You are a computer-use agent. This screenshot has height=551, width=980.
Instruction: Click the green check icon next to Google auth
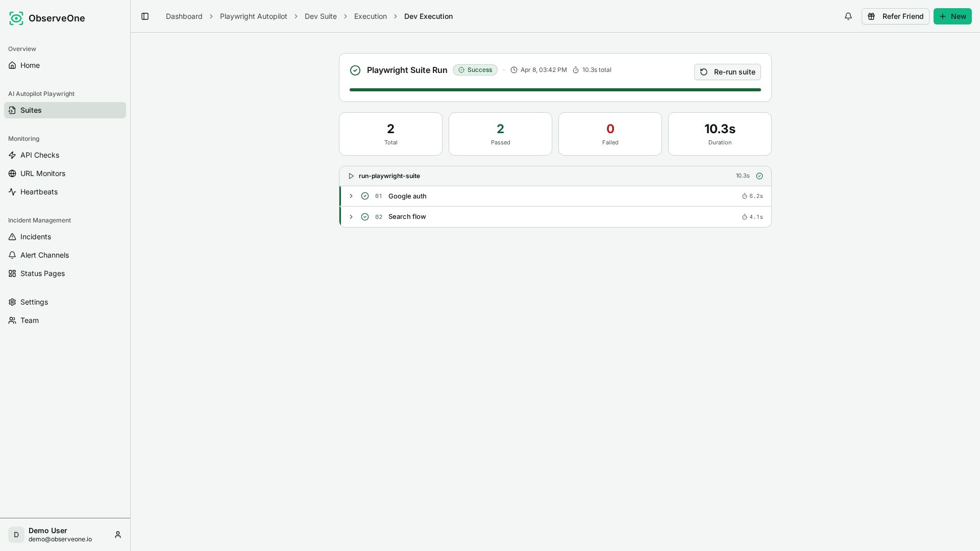(365, 196)
